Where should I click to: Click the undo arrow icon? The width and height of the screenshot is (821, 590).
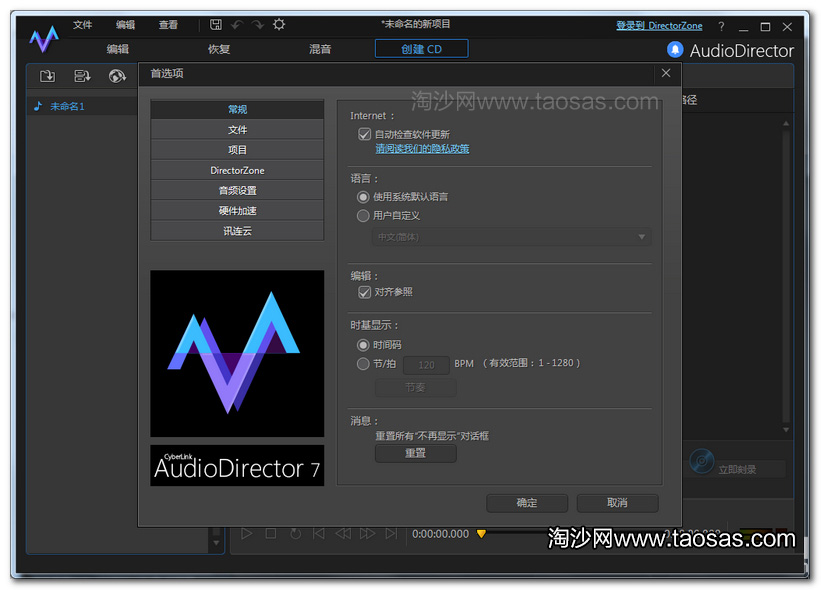pyautogui.click(x=237, y=25)
